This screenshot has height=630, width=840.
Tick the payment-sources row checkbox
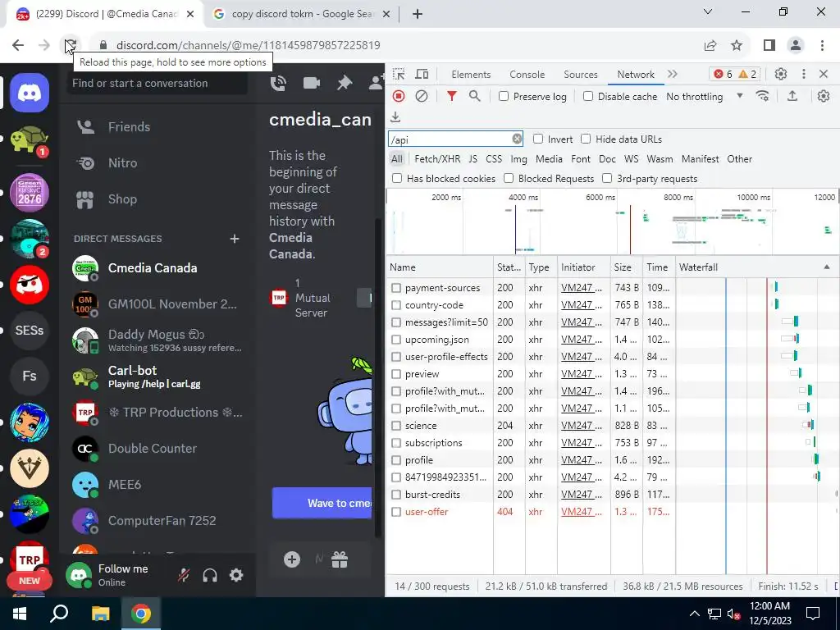coord(396,288)
